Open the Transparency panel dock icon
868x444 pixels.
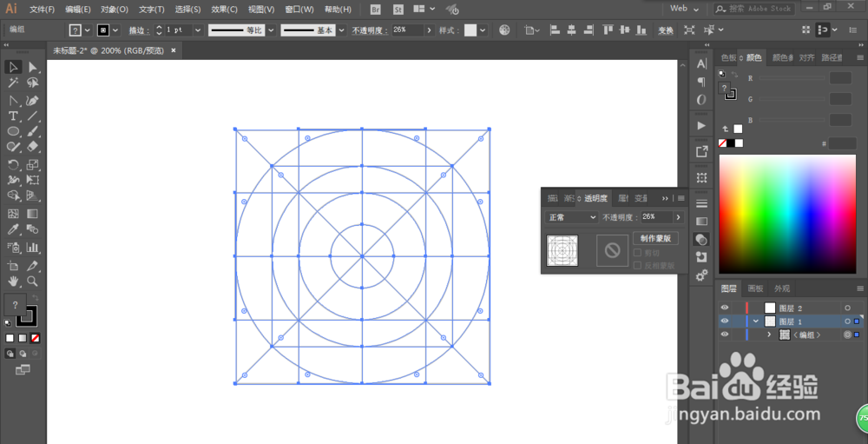point(701,239)
